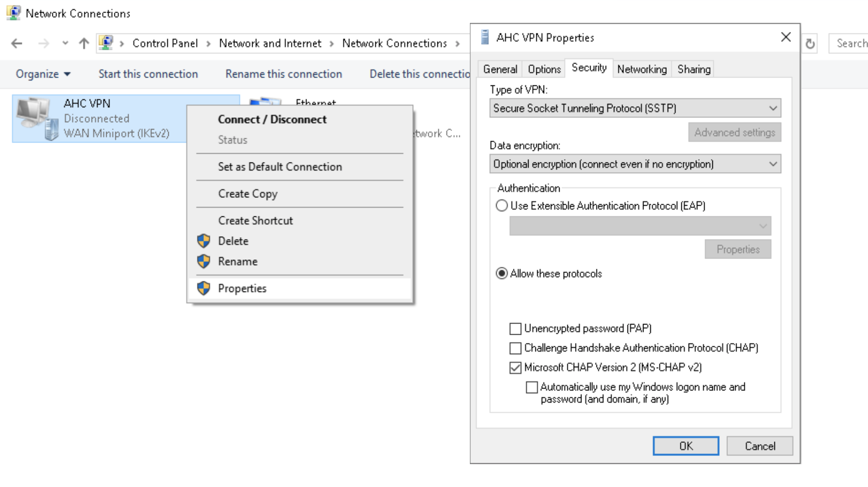Click the Control Panel icon in address bar
This screenshot has height=487, width=868.
106,43
